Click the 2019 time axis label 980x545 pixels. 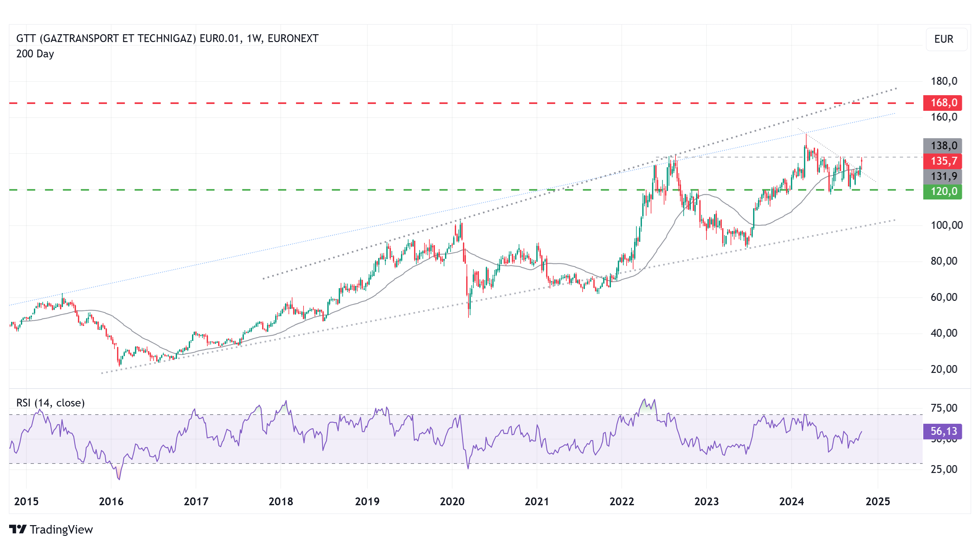pos(367,501)
